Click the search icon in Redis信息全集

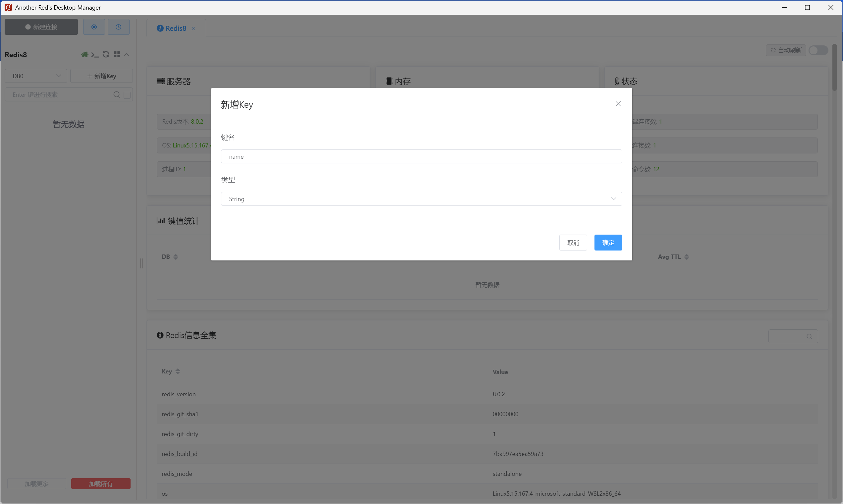(809, 337)
